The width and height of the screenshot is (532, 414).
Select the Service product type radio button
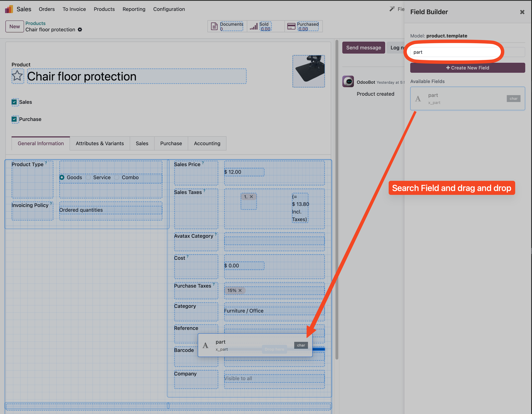tap(88, 177)
